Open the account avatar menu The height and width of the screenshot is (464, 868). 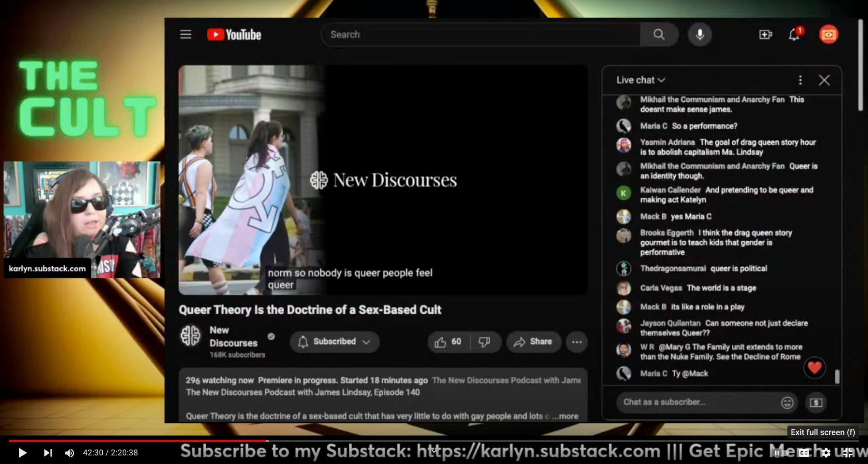(829, 34)
